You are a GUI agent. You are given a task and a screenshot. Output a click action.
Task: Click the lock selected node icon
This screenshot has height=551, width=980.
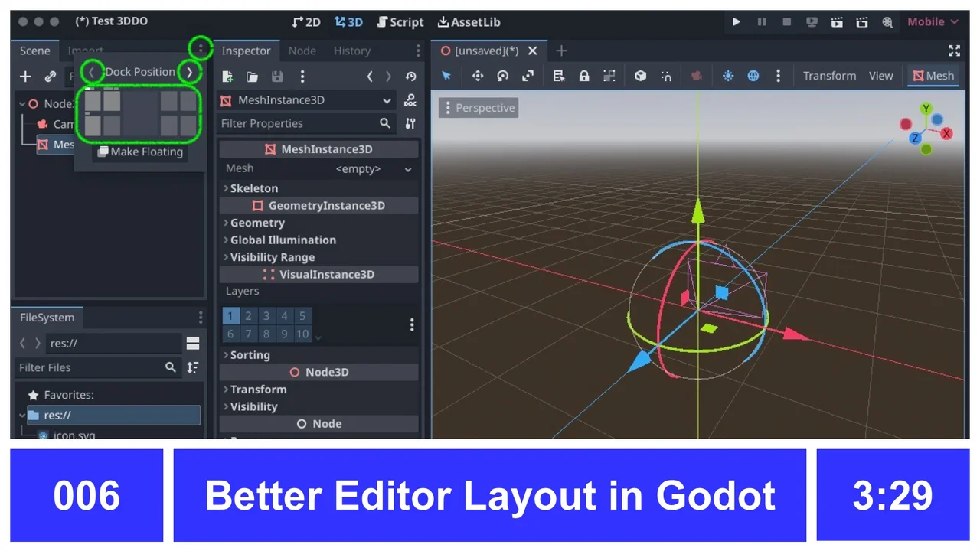click(x=584, y=76)
